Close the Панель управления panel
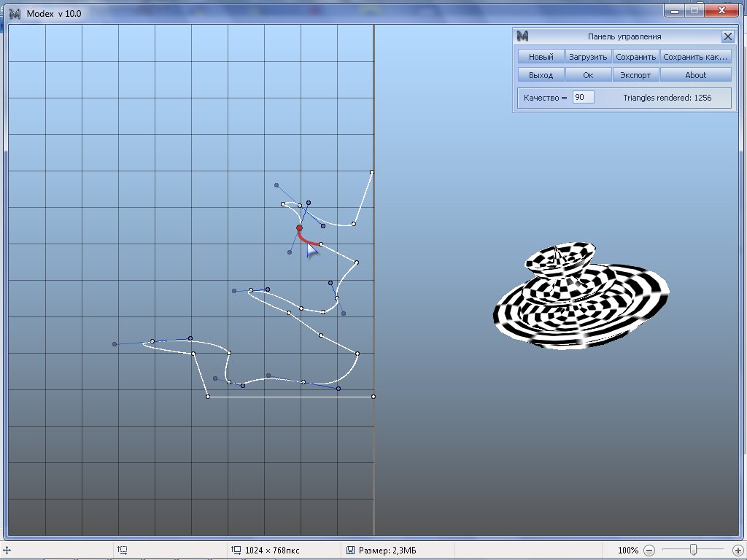Screen dimensions: 747x560 pyautogui.click(x=727, y=36)
